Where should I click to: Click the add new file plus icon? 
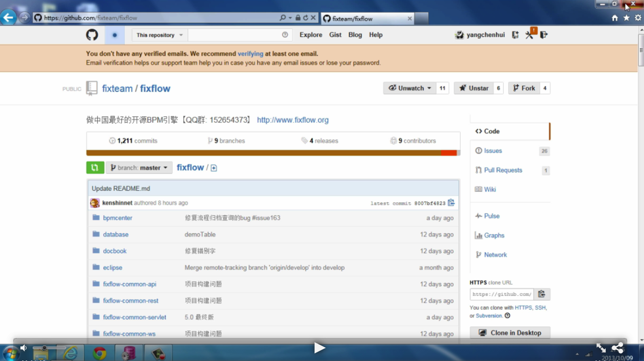[214, 168]
